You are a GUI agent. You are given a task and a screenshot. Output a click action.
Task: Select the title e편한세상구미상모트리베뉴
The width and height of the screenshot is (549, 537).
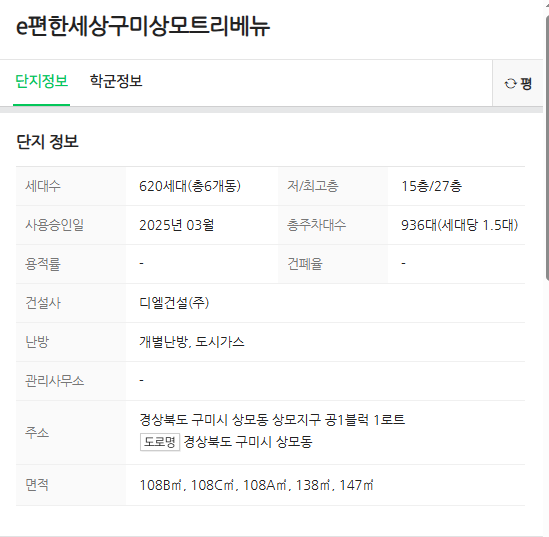click(x=143, y=26)
